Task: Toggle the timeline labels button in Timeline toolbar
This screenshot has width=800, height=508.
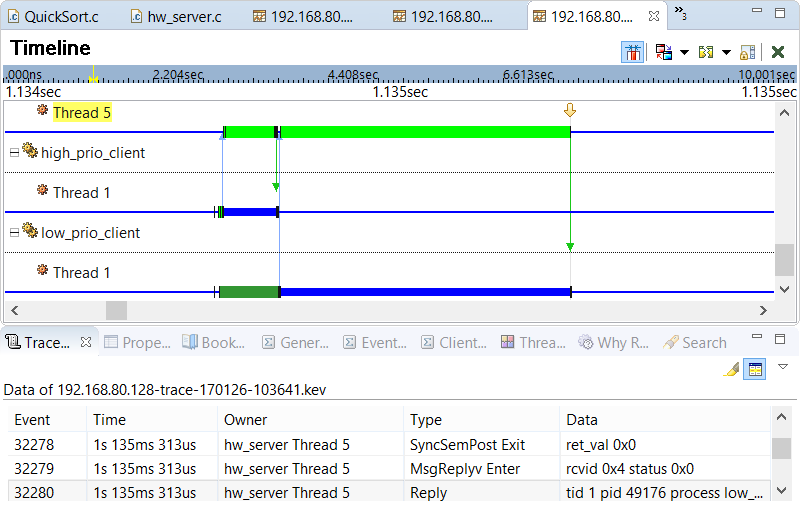Action: pos(632,52)
